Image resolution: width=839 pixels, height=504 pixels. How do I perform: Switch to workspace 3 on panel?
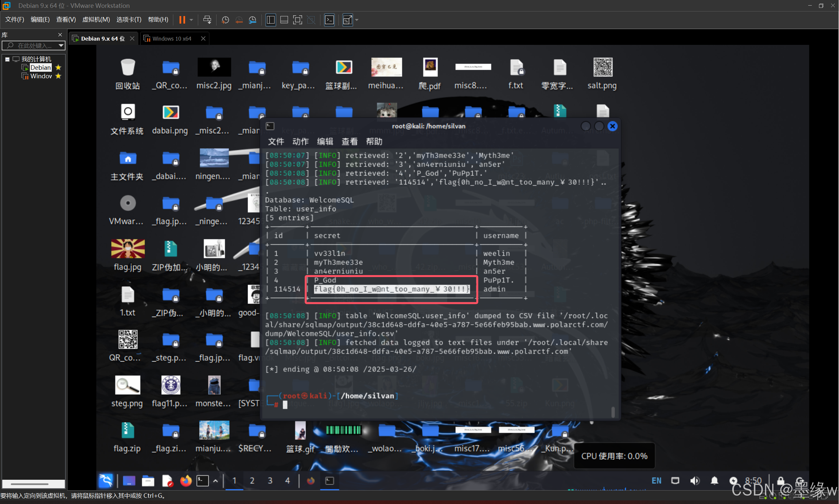point(270,480)
